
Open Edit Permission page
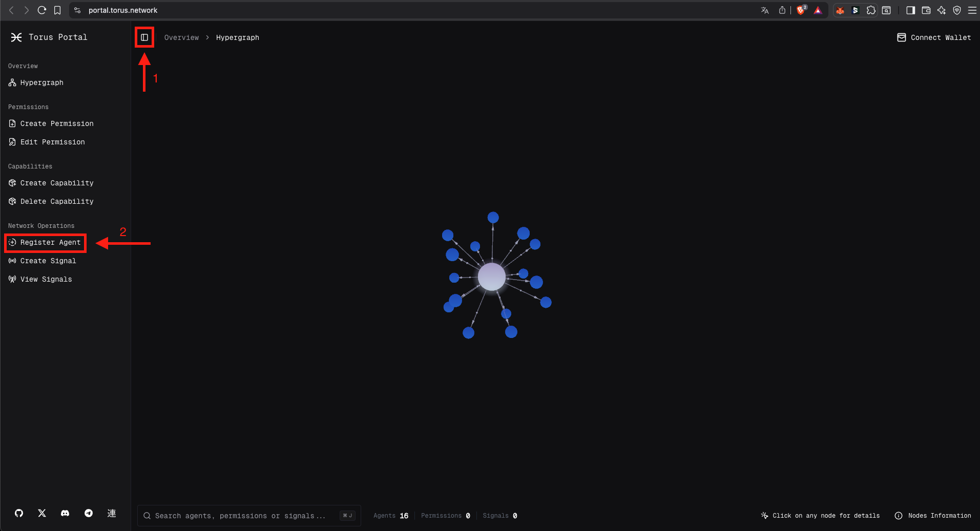click(52, 142)
